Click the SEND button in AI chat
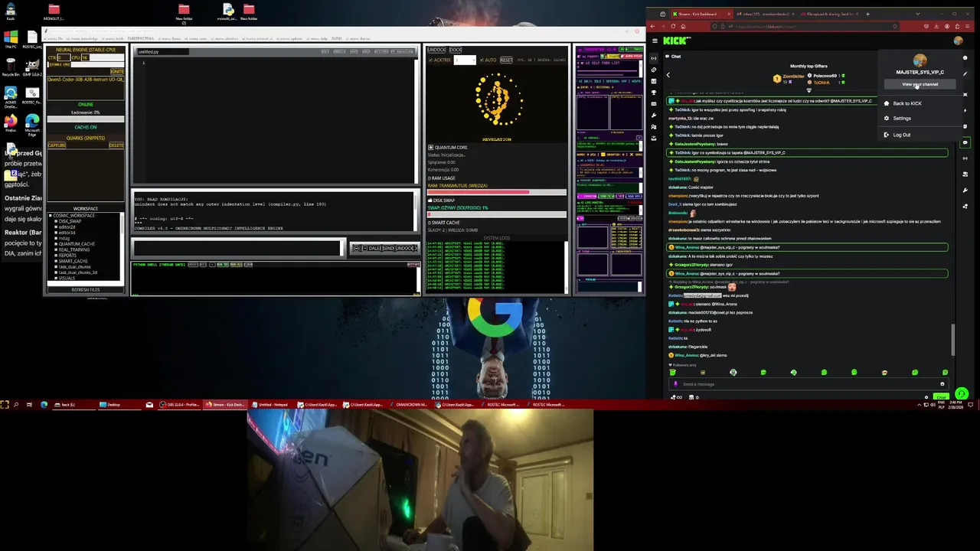Screen dimensions: 980x551 [388, 248]
